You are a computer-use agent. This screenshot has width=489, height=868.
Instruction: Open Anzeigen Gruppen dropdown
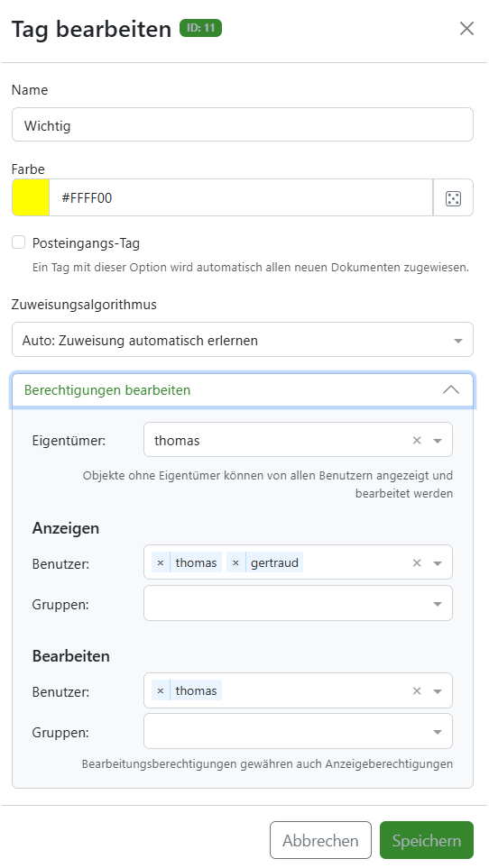pyautogui.click(x=298, y=603)
